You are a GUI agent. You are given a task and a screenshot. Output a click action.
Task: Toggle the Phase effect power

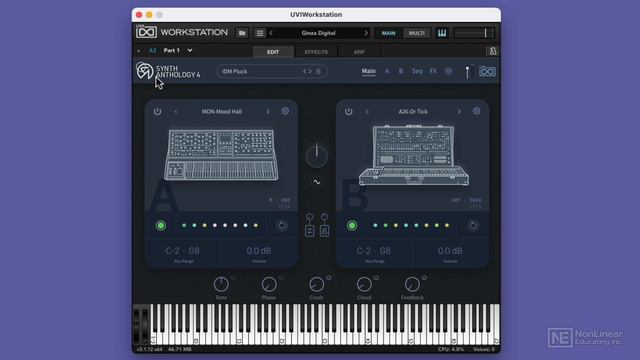click(281, 278)
